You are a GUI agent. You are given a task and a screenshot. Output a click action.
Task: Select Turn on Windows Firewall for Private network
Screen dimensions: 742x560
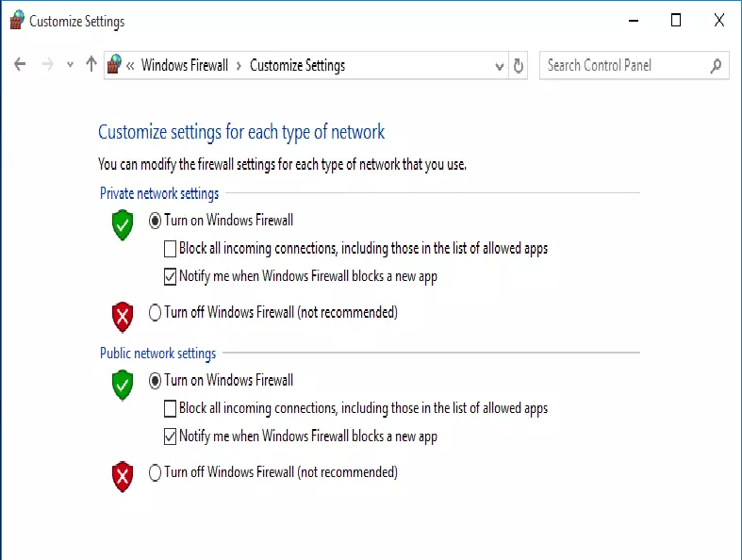(156, 221)
